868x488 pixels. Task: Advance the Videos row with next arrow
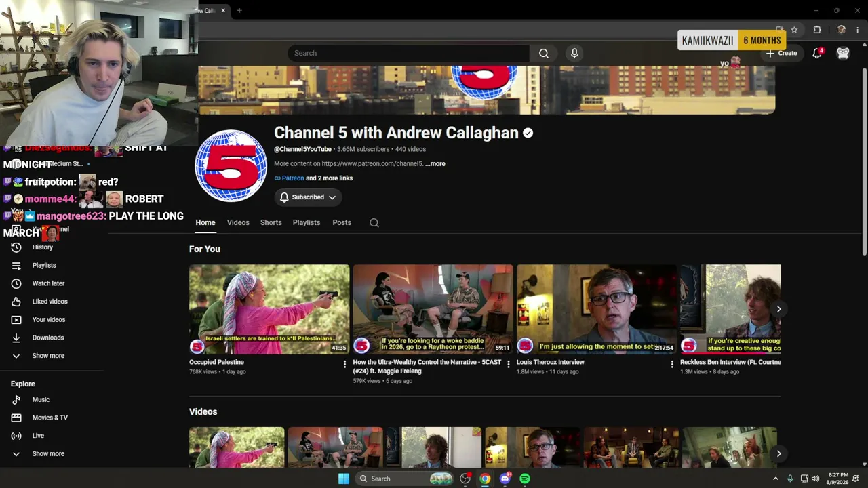pyautogui.click(x=778, y=453)
